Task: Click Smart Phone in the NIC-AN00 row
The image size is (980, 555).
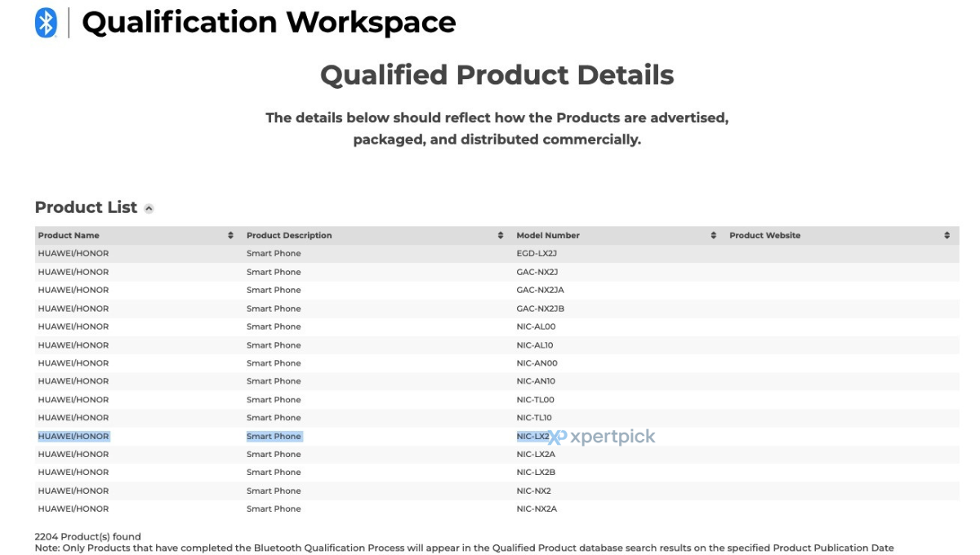Action: (274, 363)
